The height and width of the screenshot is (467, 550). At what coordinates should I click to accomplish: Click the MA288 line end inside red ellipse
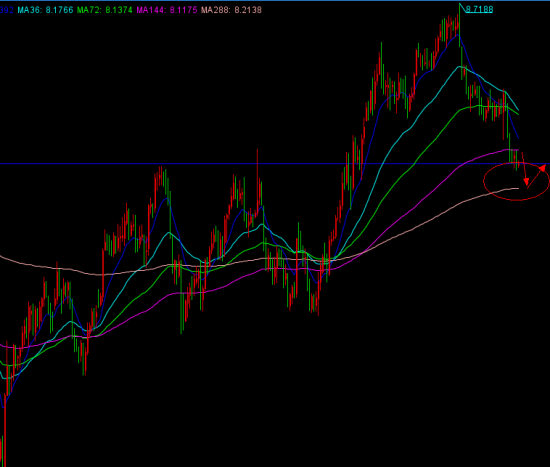517,188
